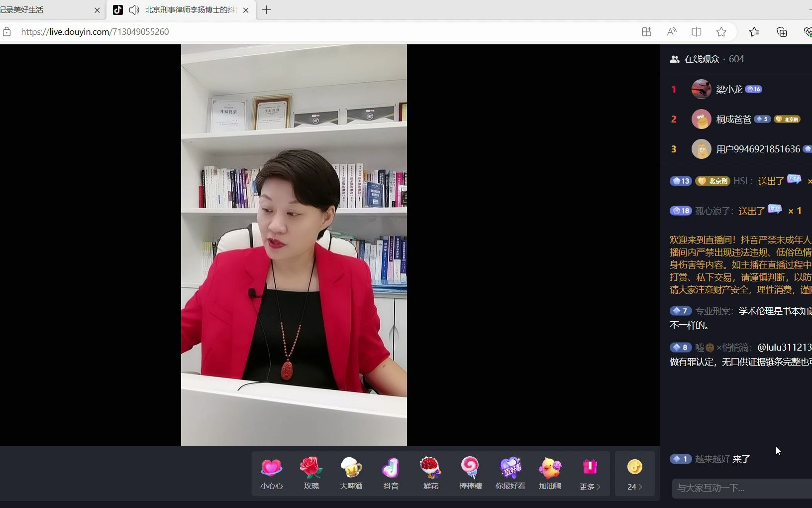Screen dimensions: 812x508
Task: Open the browser apps grid icon
Action: tap(646, 32)
